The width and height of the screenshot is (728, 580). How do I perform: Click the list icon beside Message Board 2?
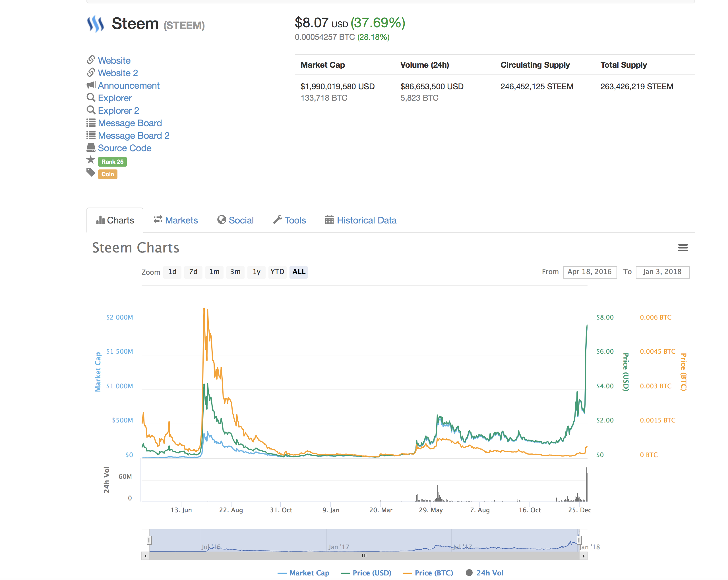[x=91, y=135]
